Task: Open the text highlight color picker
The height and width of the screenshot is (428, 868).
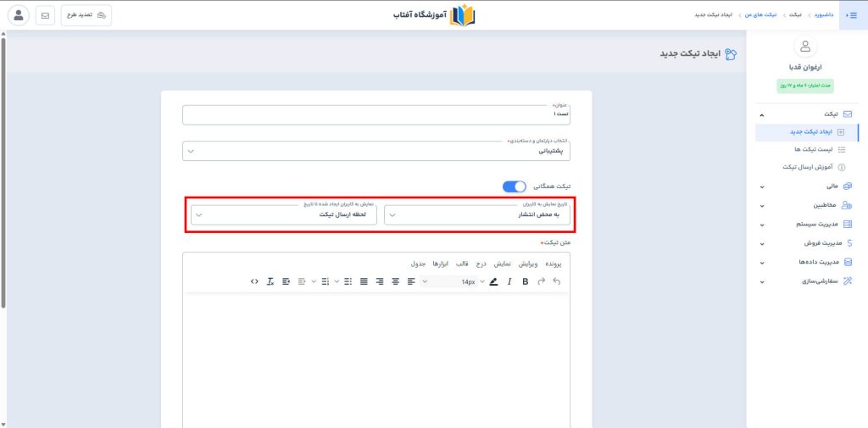Action: pyautogui.click(x=493, y=281)
